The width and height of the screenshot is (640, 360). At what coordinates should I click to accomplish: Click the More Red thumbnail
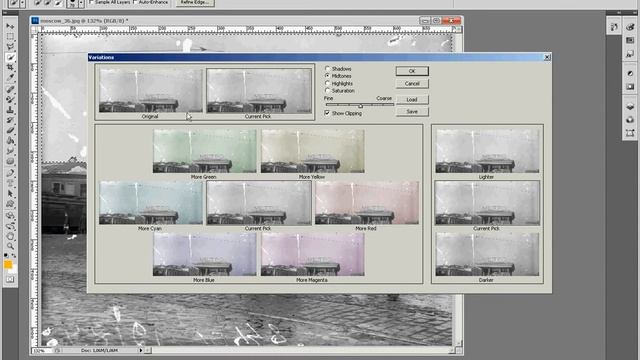[367, 203]
